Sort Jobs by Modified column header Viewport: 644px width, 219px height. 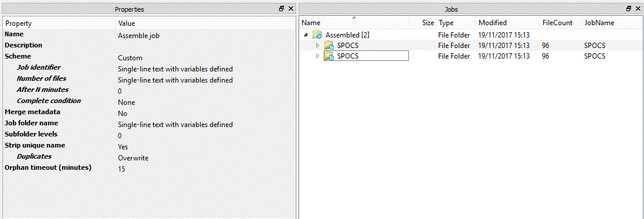pos(508,23)
